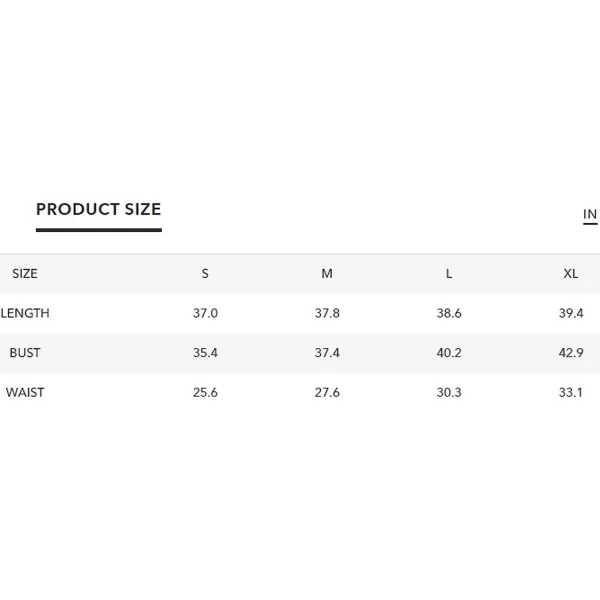Select the L size column header

coord(449,274)
